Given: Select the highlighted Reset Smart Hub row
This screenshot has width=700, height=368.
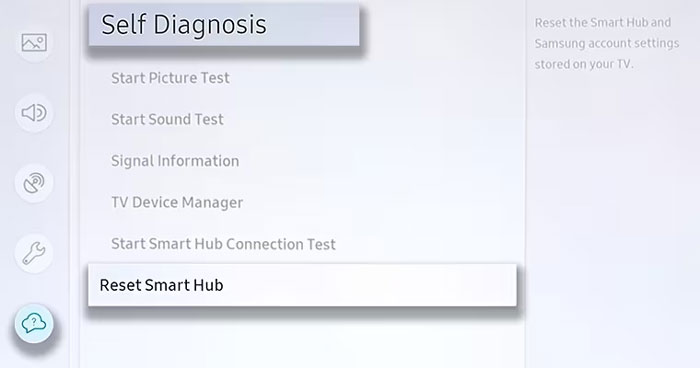Looking at the screenshot, I should coord(302,285).
